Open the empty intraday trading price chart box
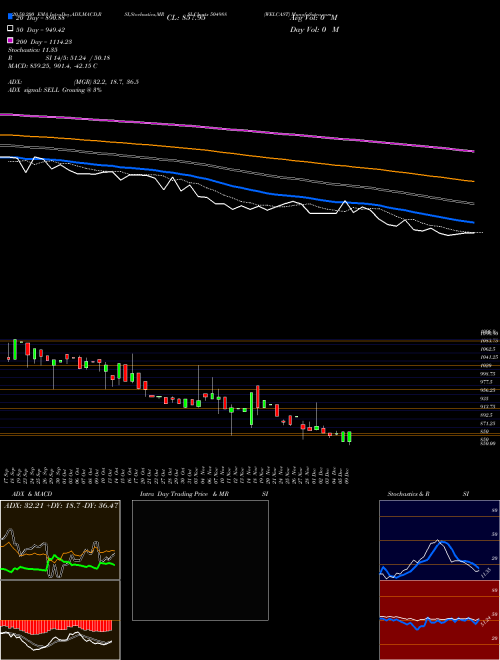500x660 pixels. [200, 560]
